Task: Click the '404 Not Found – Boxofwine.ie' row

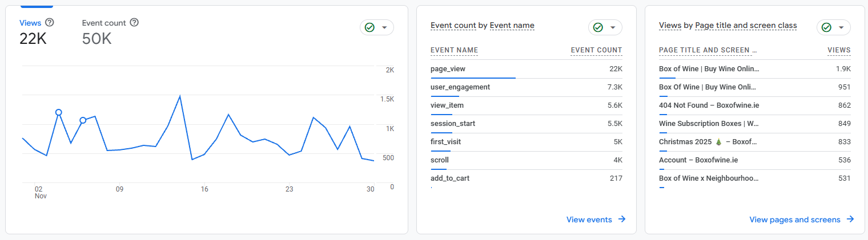Action: click(755, 105)
